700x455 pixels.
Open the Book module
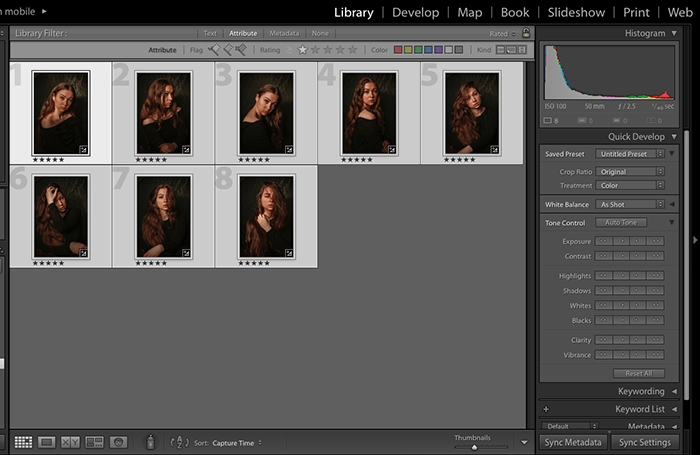515,13
